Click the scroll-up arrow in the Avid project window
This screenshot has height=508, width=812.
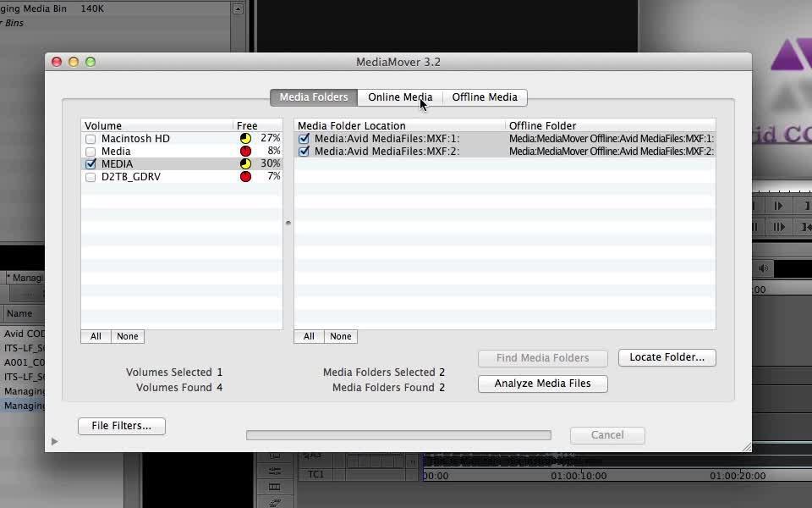coord(238,8)
